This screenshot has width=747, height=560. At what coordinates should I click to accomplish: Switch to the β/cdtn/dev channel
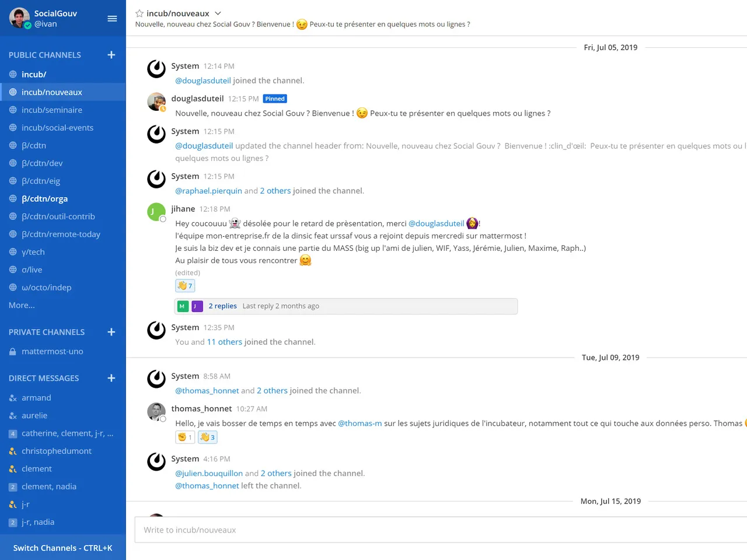click(63, 163)
